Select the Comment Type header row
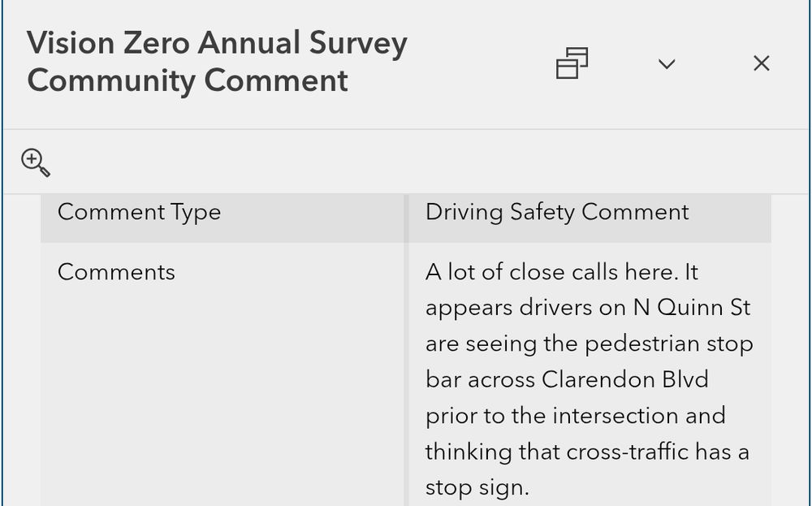 click(x=139, y=212)
